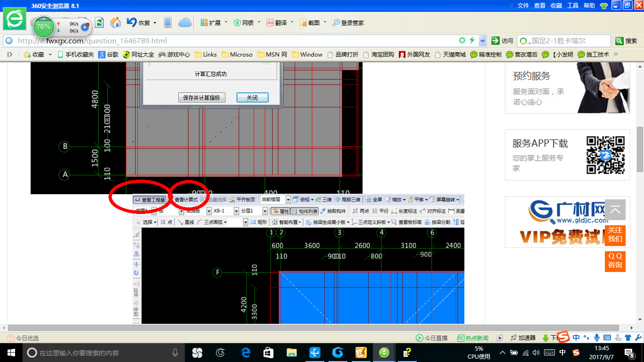Show more bookmarks with the chevron
The width and height of the screenshot is (644, 362).
(x=616, y=54)
